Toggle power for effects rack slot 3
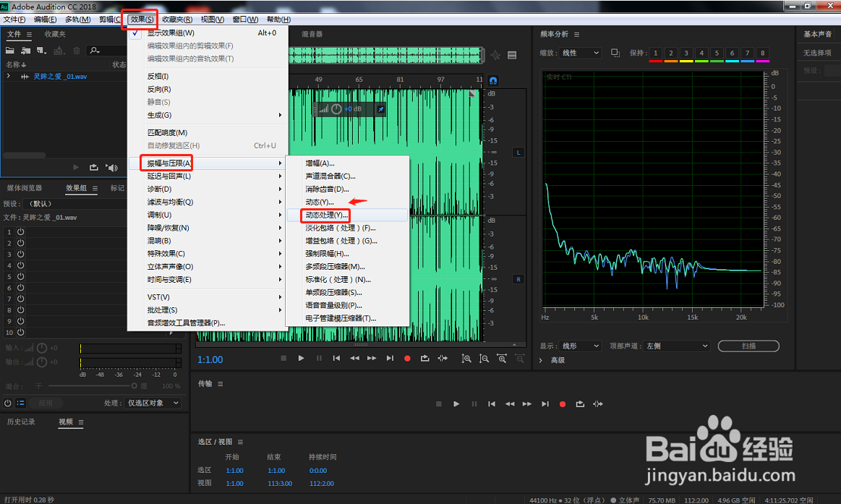The height and width of the screenshot is (504, 841). [20, 254]
